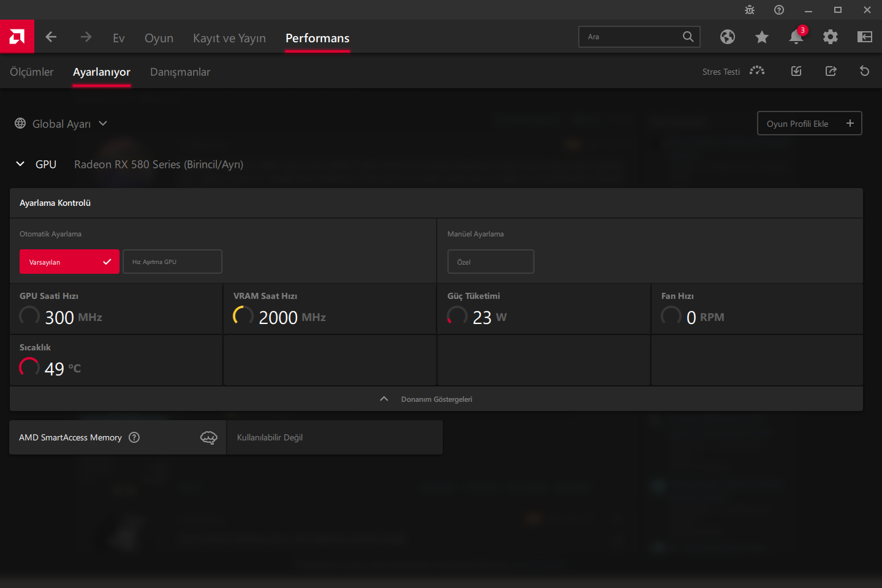Show AMD SmartAccess Memory help tooltip
The image size is (882, 588).
[x=134, y=437]
